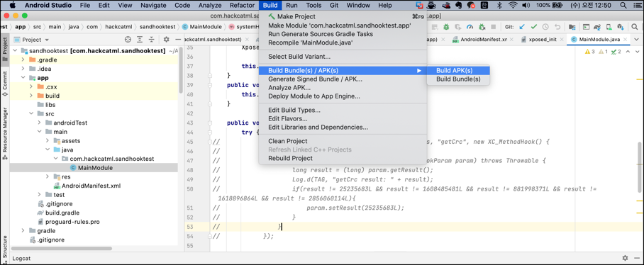Screen dimensions: 644x265
Task: Open Git history clock icon
Action: tap(545, 27)
